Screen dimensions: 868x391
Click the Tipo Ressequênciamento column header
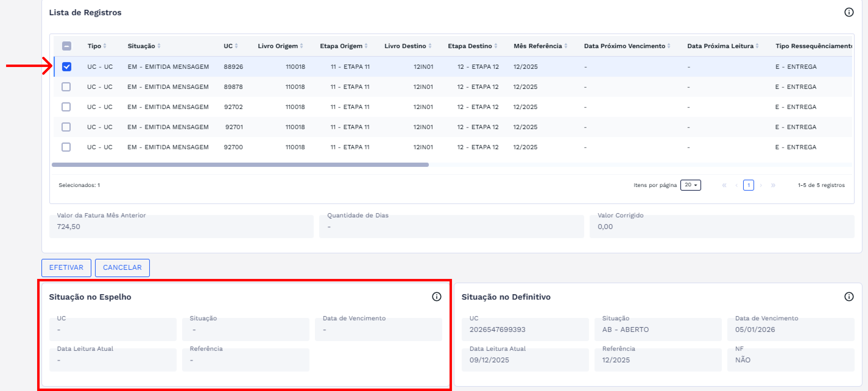[x=813, y=46]
